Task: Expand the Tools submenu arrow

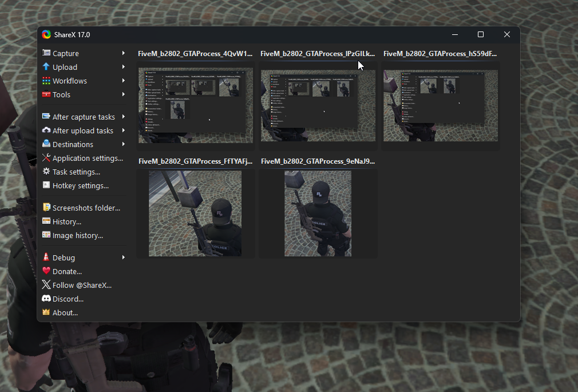Action: pos(124,94)
